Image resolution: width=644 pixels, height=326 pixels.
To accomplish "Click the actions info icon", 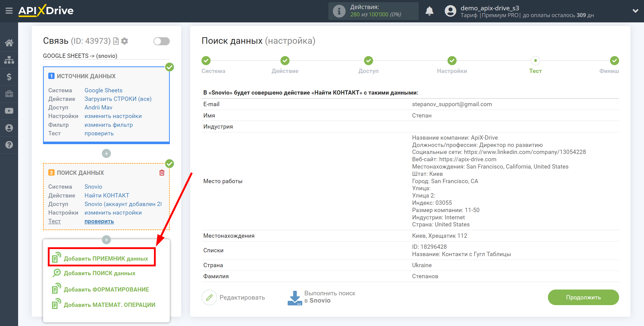I will (339, 11).
